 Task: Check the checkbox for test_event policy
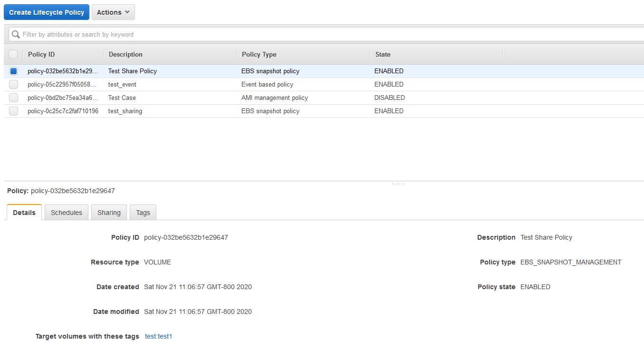pos(13,84)
